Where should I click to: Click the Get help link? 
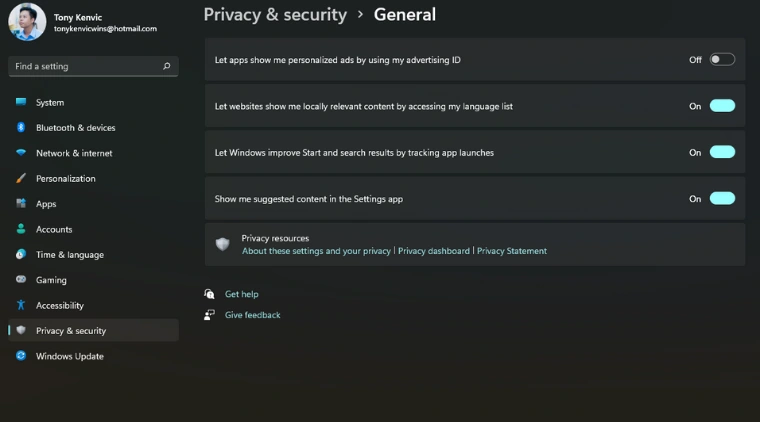(x=242, y=295)
